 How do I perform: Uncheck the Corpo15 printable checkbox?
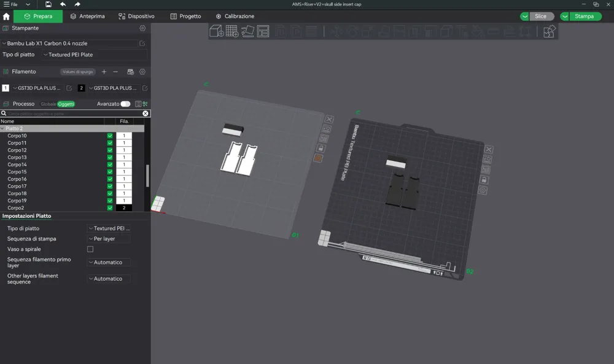point(110,172)
